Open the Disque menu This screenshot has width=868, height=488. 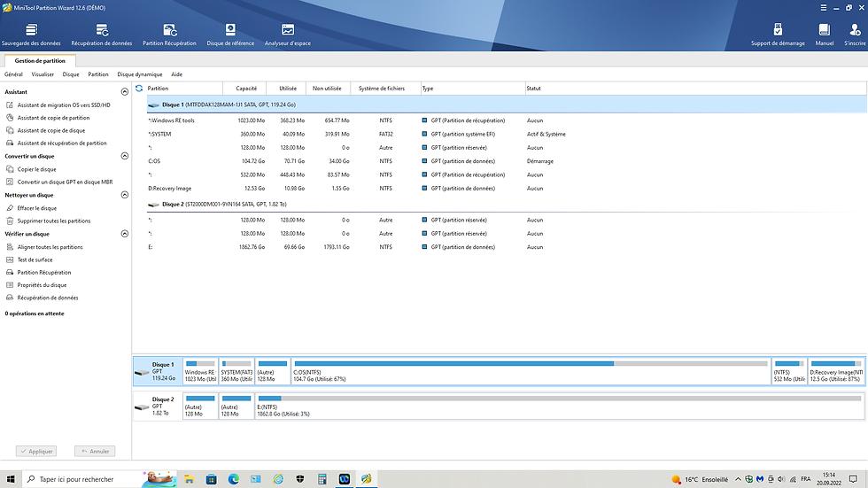[71, 74]
